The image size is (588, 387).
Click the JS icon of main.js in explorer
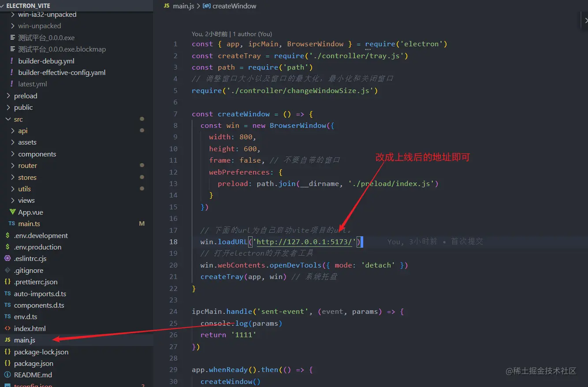(x=7, y=340)
